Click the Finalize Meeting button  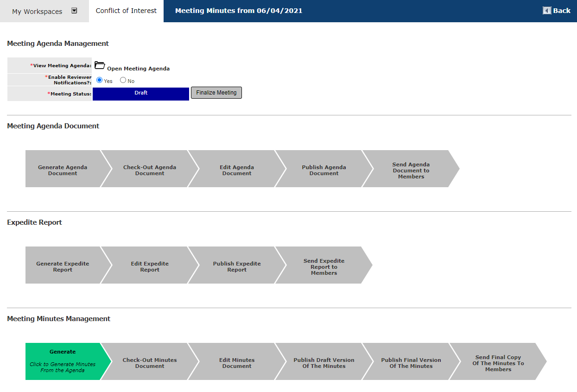pos(216,93)
